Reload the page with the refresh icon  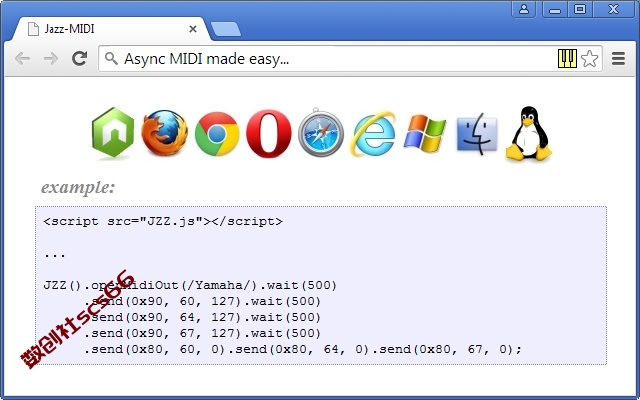pos(80,59)
